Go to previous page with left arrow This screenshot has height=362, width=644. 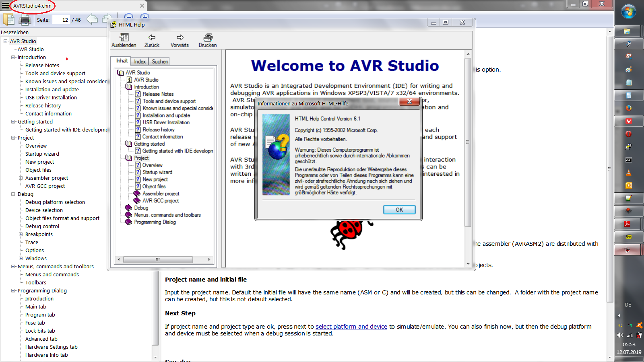click(x=92, y=19)
